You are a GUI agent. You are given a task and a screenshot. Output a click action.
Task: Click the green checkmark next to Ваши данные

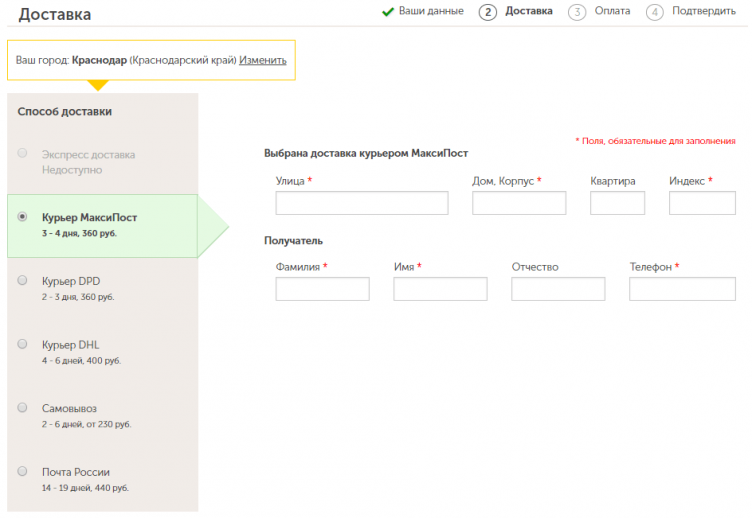pyautogui.click(x=388, y=12)
